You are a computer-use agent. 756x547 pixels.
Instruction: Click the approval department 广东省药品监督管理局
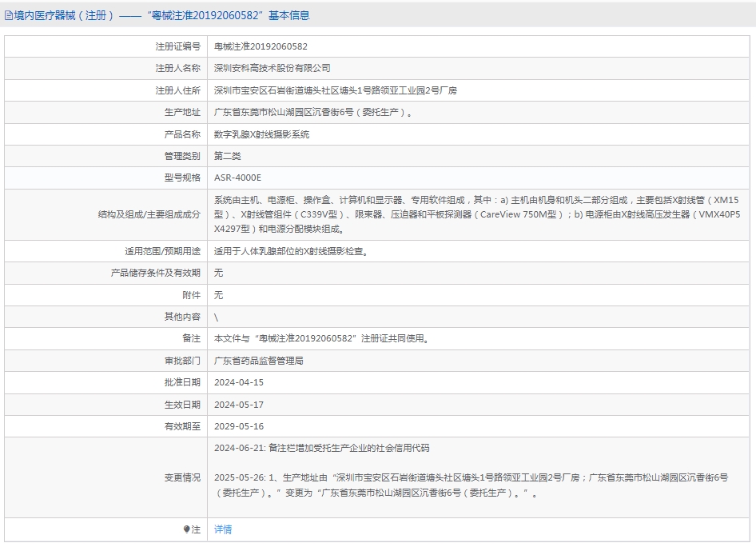258,361
